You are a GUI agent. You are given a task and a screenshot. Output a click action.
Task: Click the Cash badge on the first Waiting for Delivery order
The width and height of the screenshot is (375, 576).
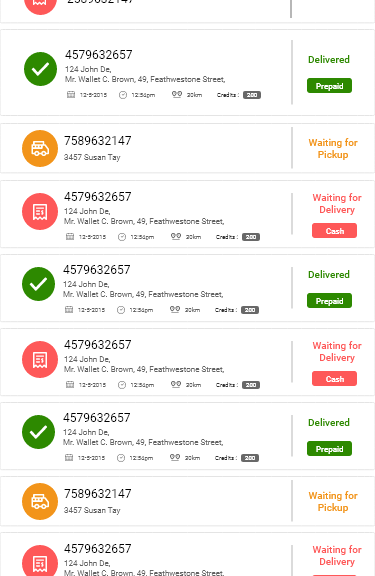click(334, 231)
